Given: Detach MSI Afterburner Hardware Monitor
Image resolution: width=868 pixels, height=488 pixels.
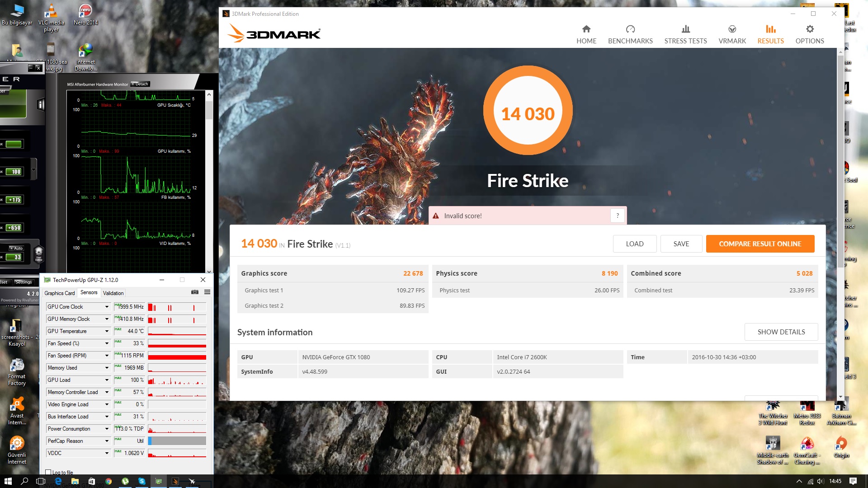Looking at the screenshot, I should [x=140, y=84].
